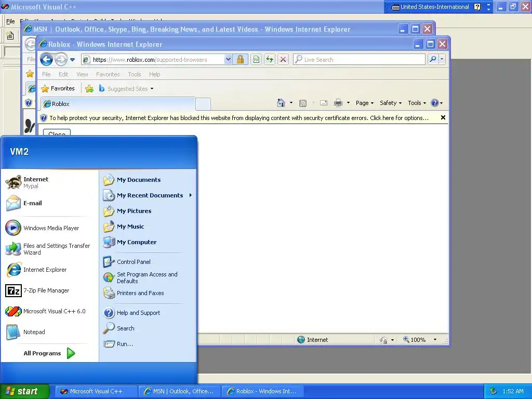Click the Forward button in Roblox window

point(61,60)
